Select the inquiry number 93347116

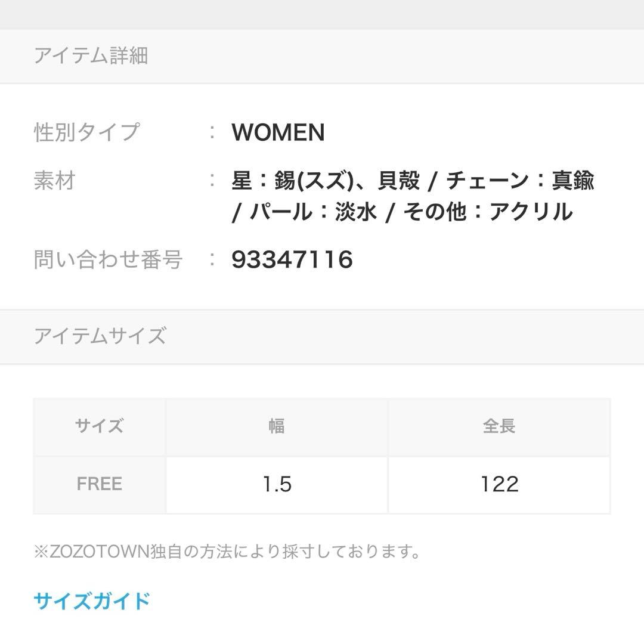tap(292, 260)
